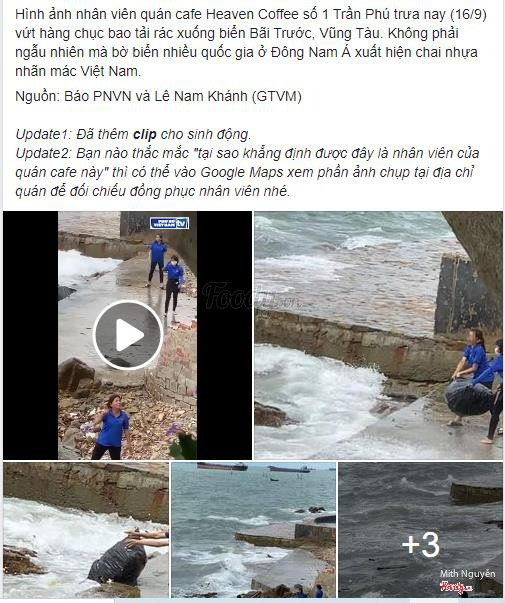Viewport: 505px width, 603px height.
Task: Click the woman in blue shirt at video bottom
Action: pyautogui.click(x=111, y=428)
